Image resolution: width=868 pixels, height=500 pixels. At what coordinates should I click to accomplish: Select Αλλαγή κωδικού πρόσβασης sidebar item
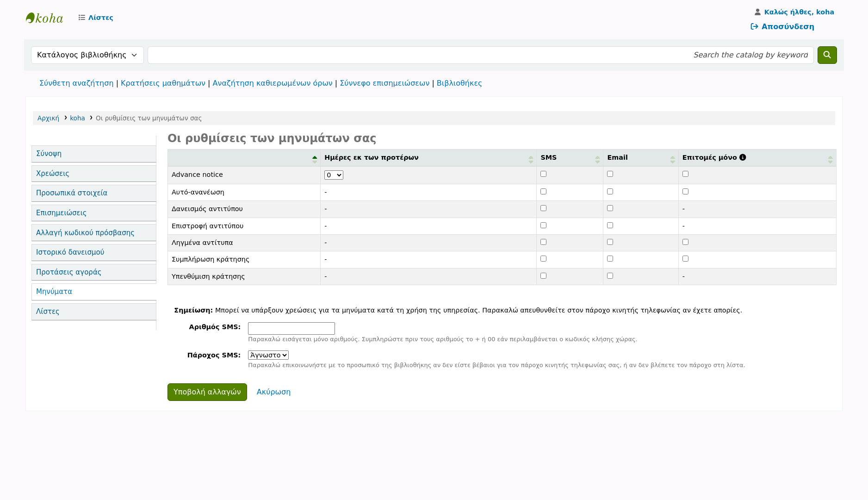click(x=94, y=233)
